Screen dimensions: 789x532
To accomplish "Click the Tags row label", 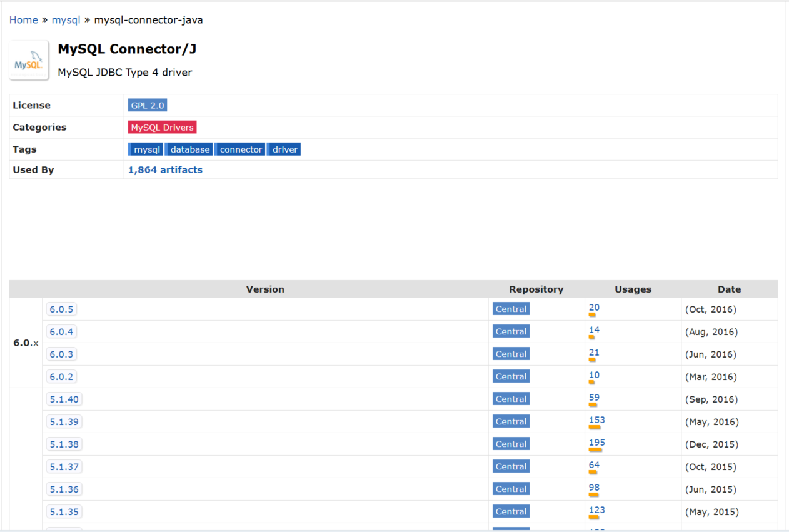I will coord(24,149).
